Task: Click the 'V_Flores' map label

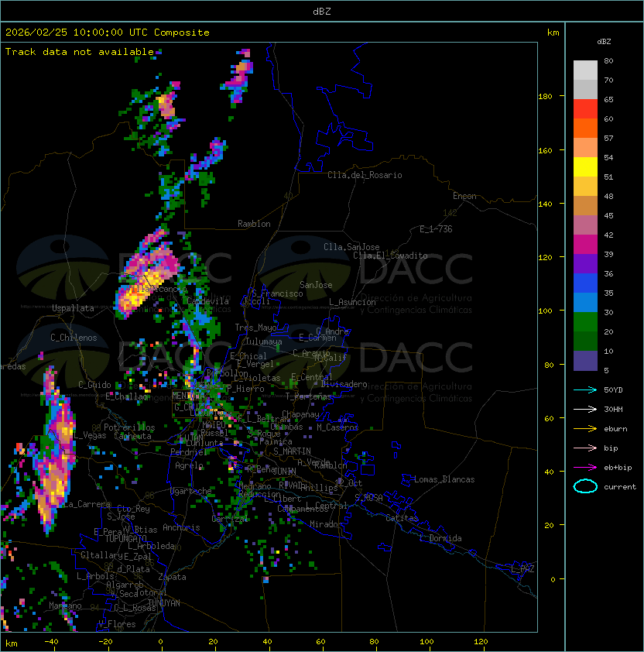Action: pos(117,624)
